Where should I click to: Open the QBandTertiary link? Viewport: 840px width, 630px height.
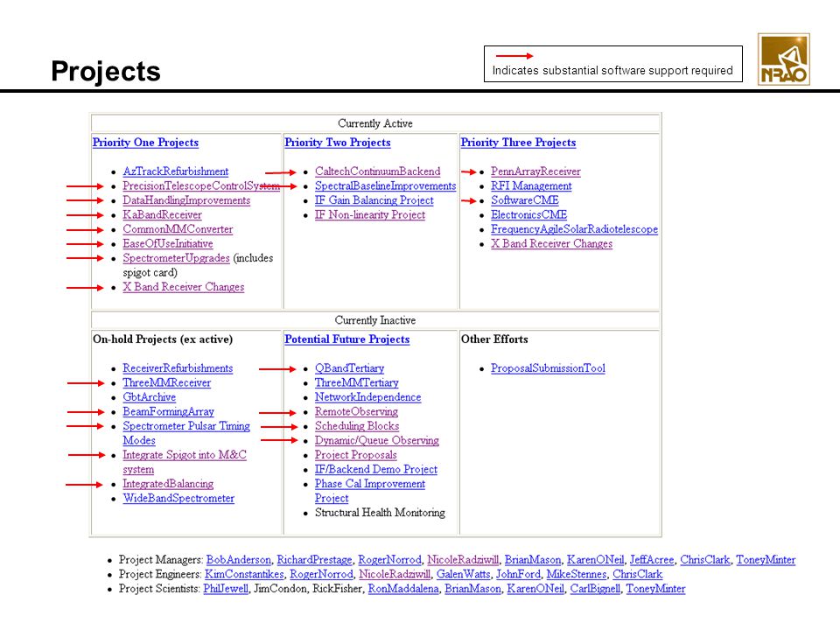[x=350, y=368]
